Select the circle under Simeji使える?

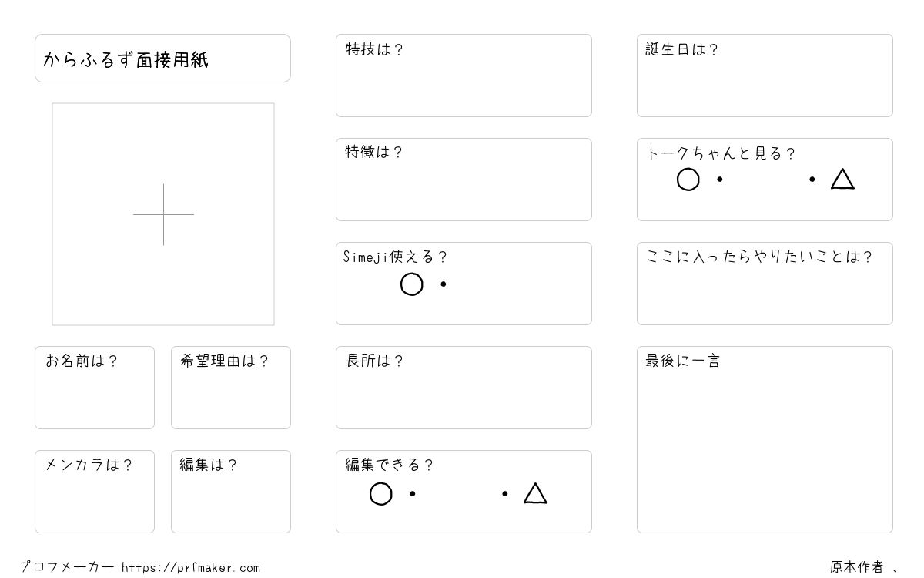[412, 284]
